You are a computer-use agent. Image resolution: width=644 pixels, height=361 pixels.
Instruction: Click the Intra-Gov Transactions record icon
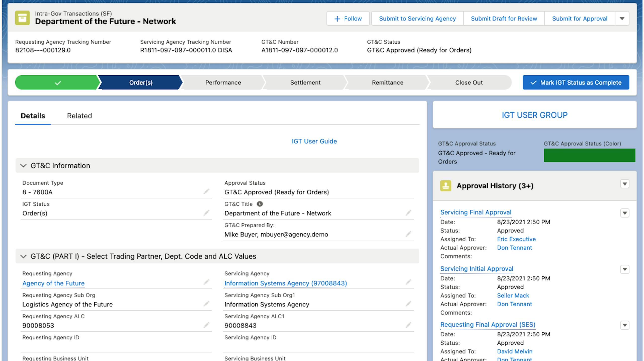coord(22,18)
